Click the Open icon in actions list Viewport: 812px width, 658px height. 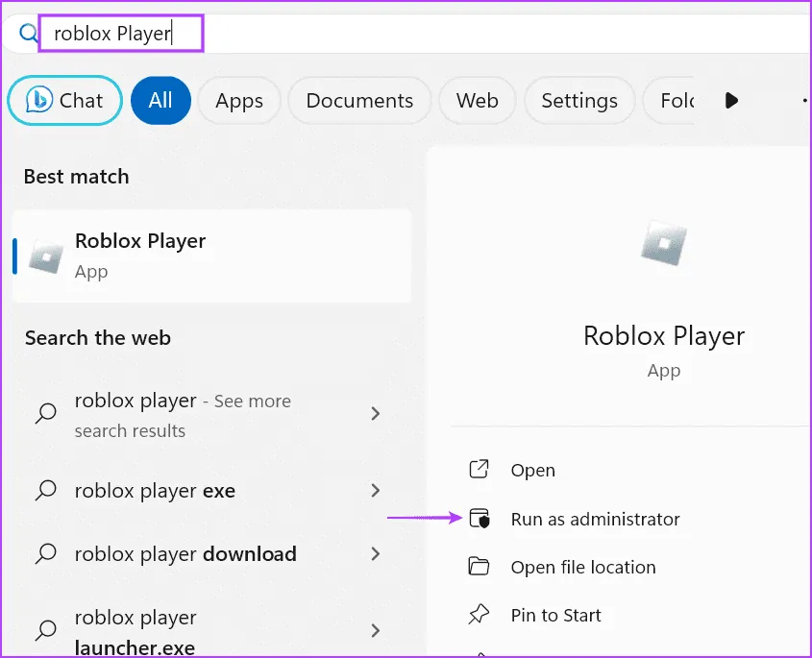479,470
